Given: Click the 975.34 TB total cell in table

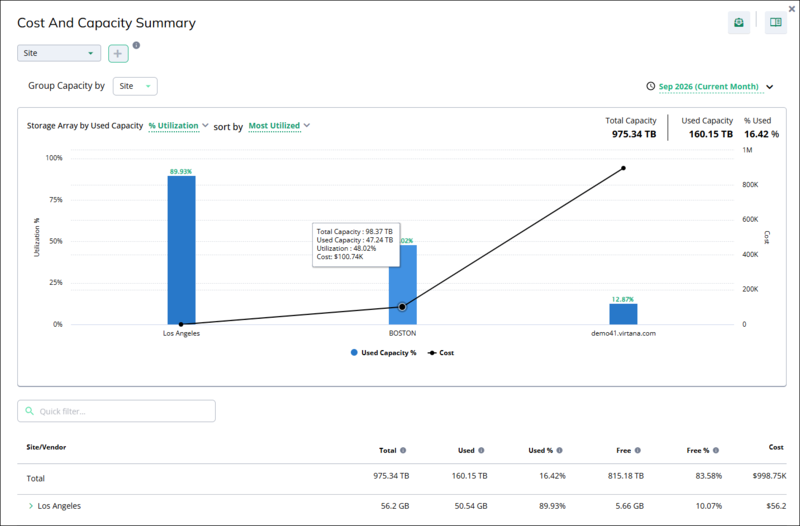Looking at the screenshot, I should [x=391, y=475].
